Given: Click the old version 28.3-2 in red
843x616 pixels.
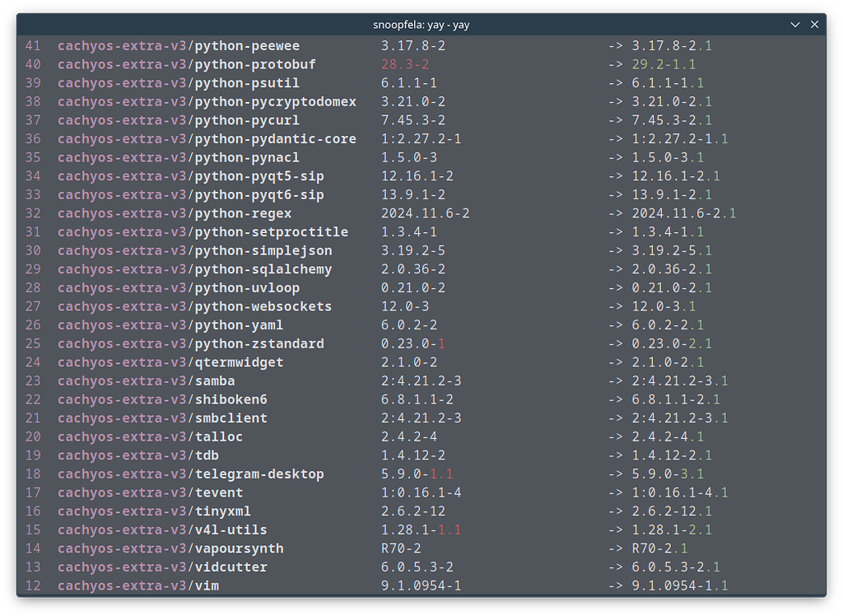Looking at the screenshot, I should pos(405,64).
